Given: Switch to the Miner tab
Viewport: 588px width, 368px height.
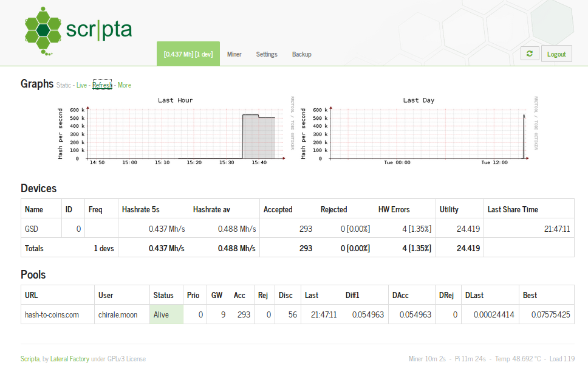Looking at the screenshot, I should click(x=234, y=54).
